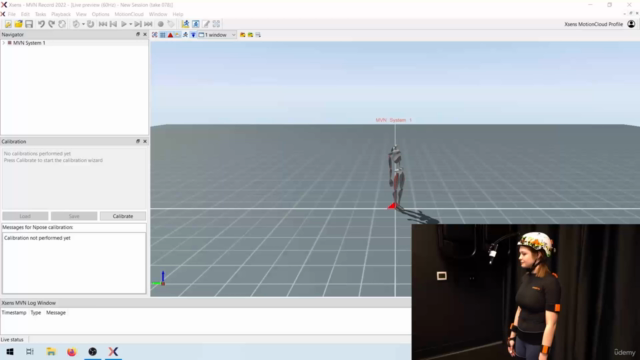
Task: Open Task View on taskbar
Action: pos(30,351)
